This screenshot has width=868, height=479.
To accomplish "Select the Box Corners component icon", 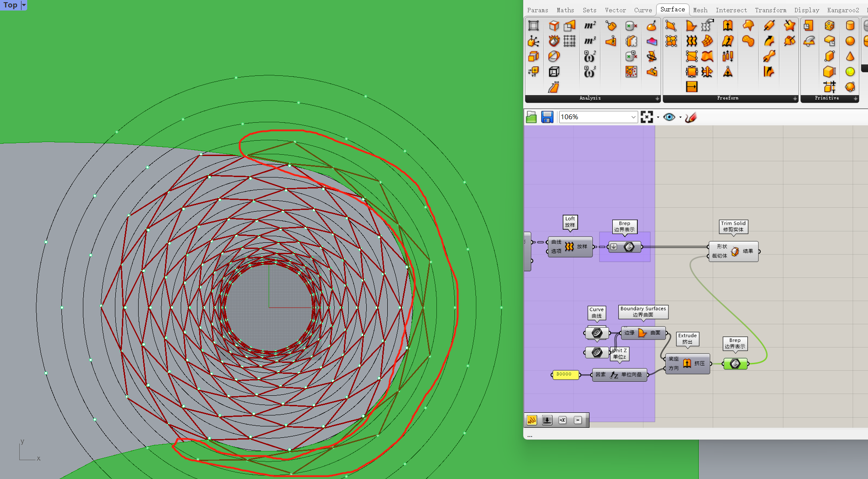I will point(533,25).
